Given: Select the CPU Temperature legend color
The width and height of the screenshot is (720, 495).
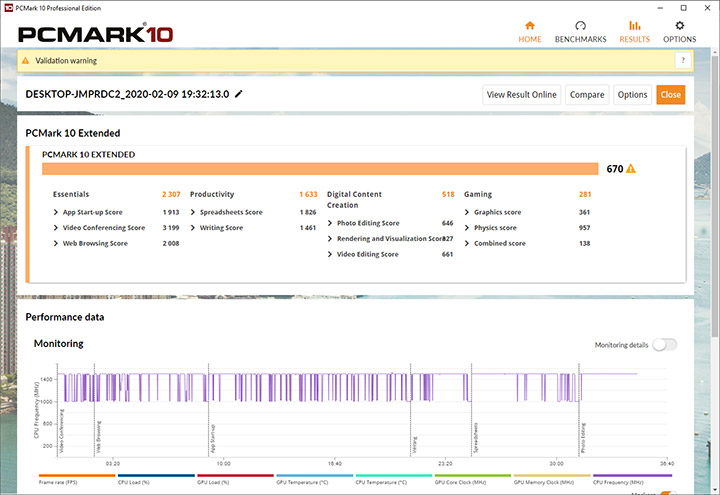Looking at the screenshot, I should tap(394, 475).
